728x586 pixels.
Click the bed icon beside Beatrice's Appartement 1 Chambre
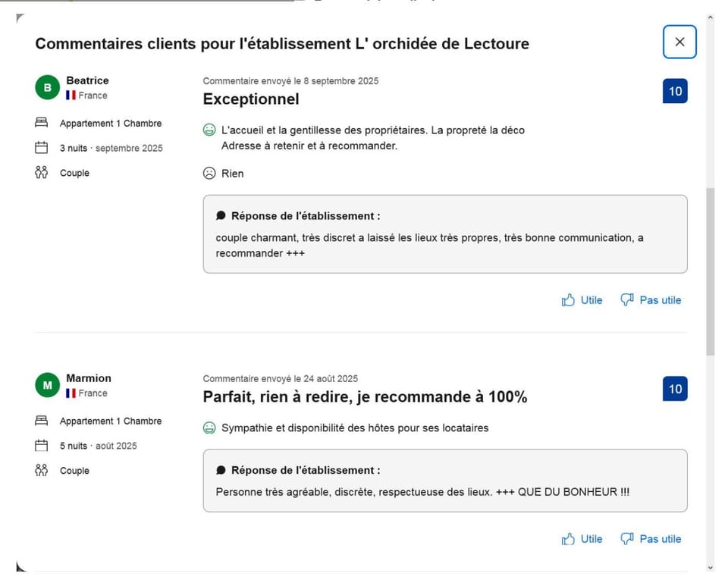[x=41, y=123]
